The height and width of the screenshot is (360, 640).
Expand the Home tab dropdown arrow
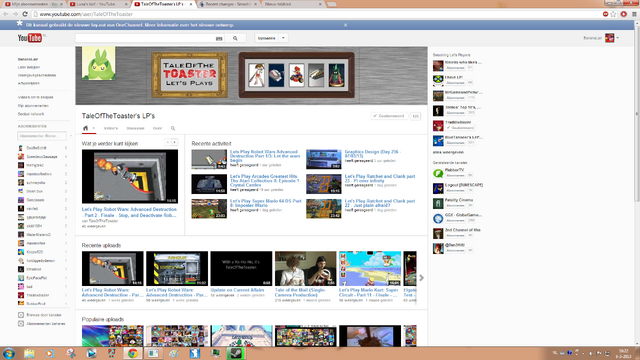pos(93,128)
